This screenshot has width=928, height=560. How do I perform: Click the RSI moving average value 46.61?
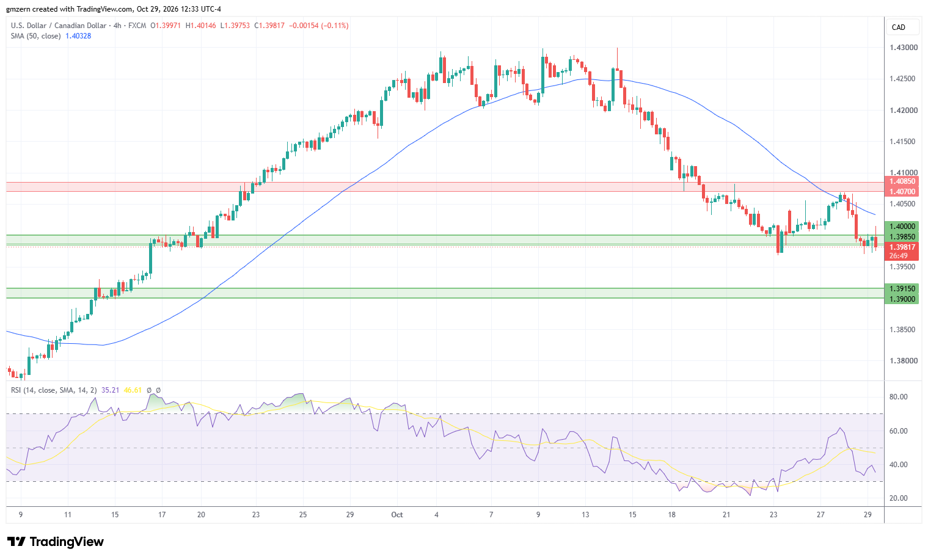(x=133, y=390)
